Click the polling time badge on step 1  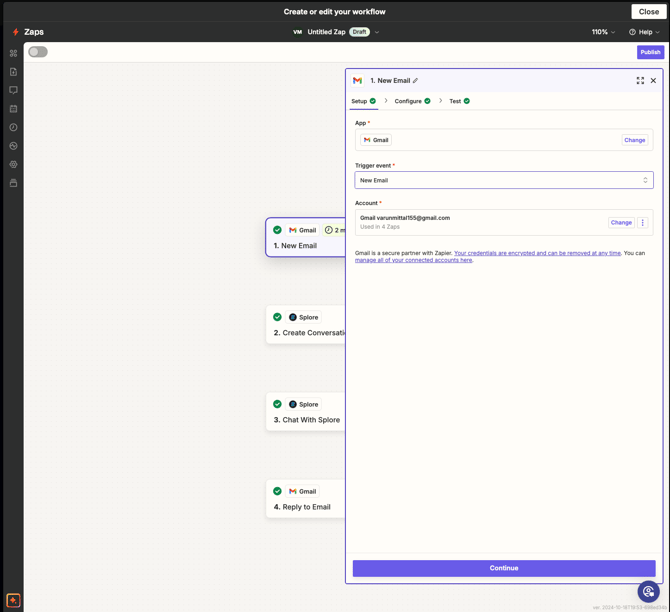pos(334,230)
